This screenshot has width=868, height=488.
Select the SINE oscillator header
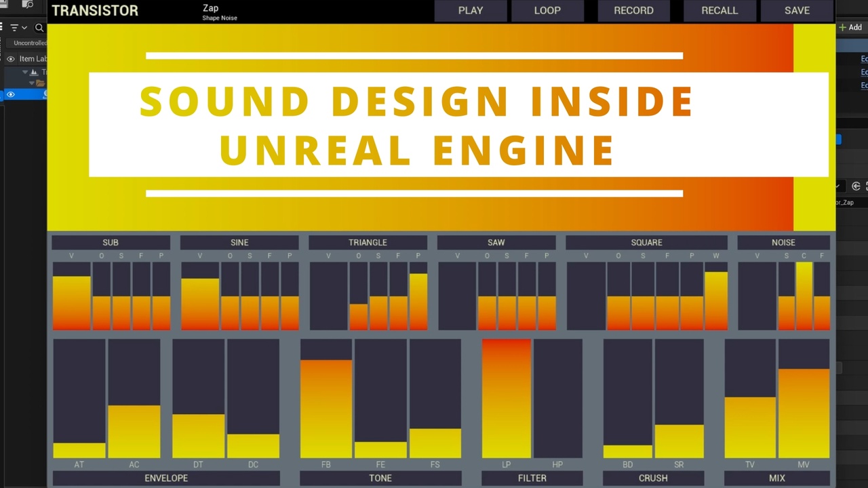tap(239, 242)
